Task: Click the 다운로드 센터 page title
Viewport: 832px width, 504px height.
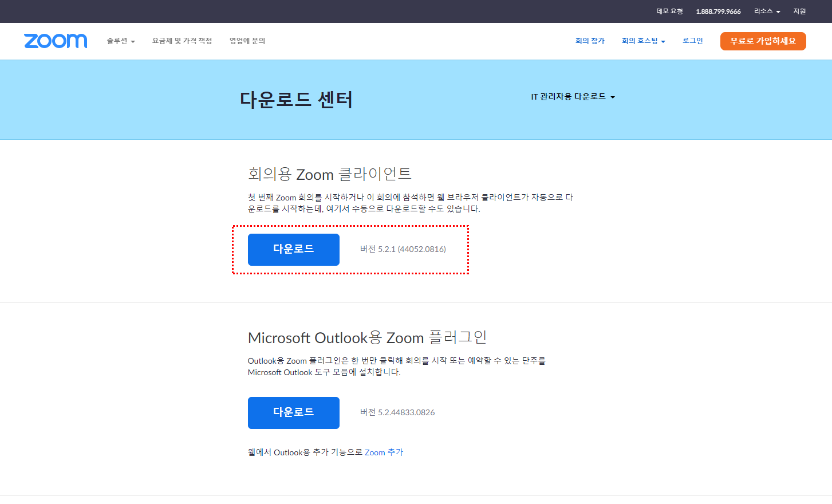Action: [296, 100]
